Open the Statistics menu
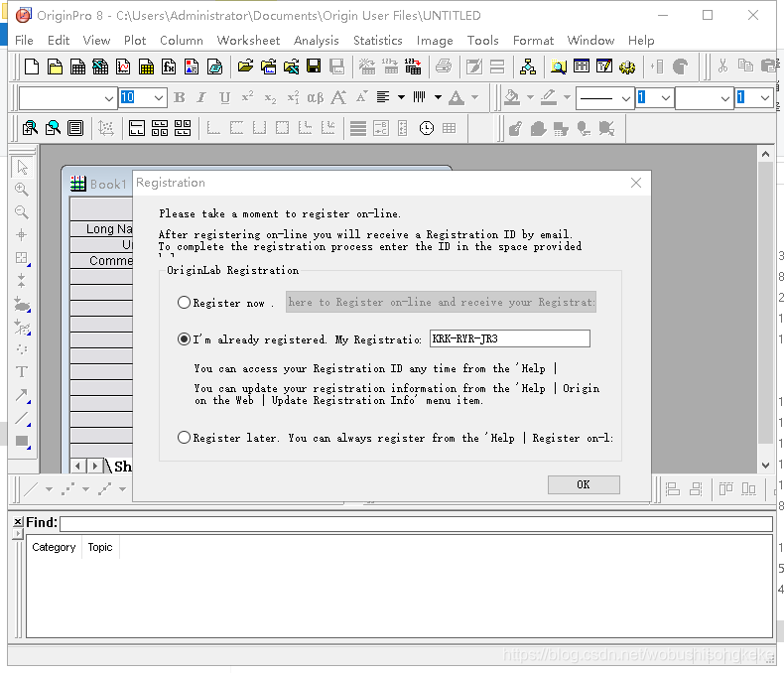Viewport: 784px width, 673px height. [x=378, y=41]
